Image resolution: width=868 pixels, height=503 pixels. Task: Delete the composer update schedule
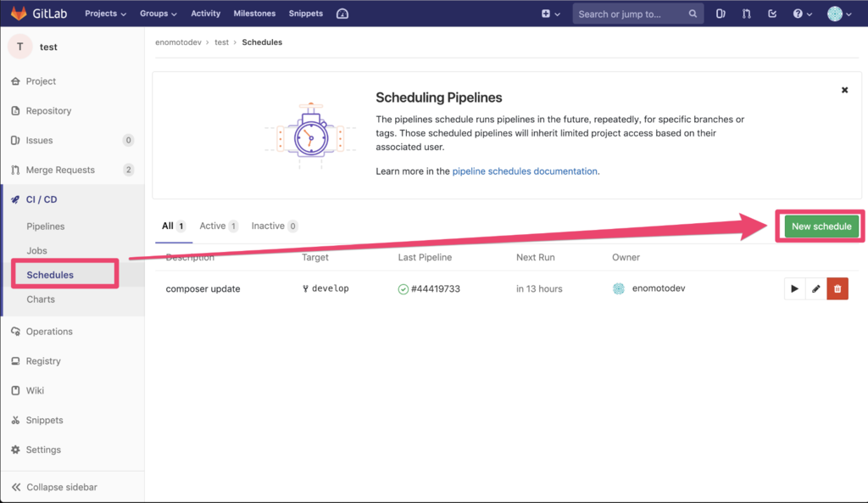tap(837, 288)
